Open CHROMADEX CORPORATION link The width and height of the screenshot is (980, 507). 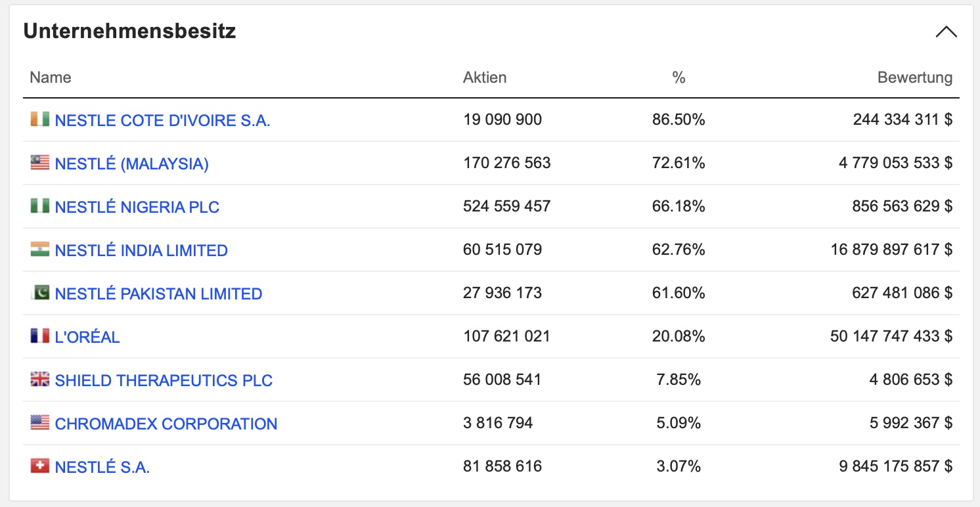point(166,424)
